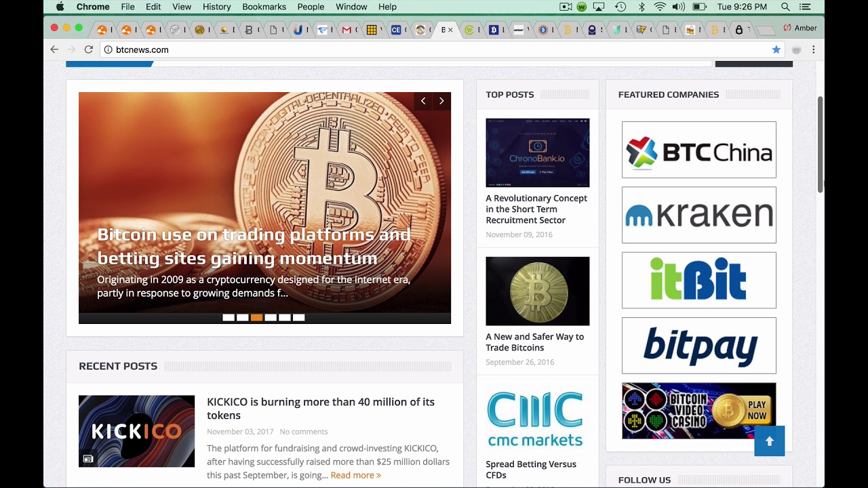
Task: Open the Apple menu
Action: pyautogui.click(x=60, y=7)
